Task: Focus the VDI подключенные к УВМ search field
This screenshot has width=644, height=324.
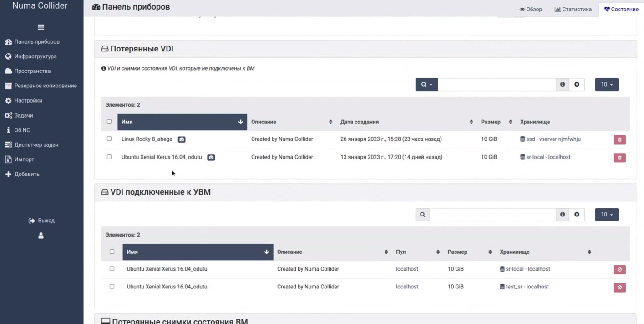Action: coord(492,215)
